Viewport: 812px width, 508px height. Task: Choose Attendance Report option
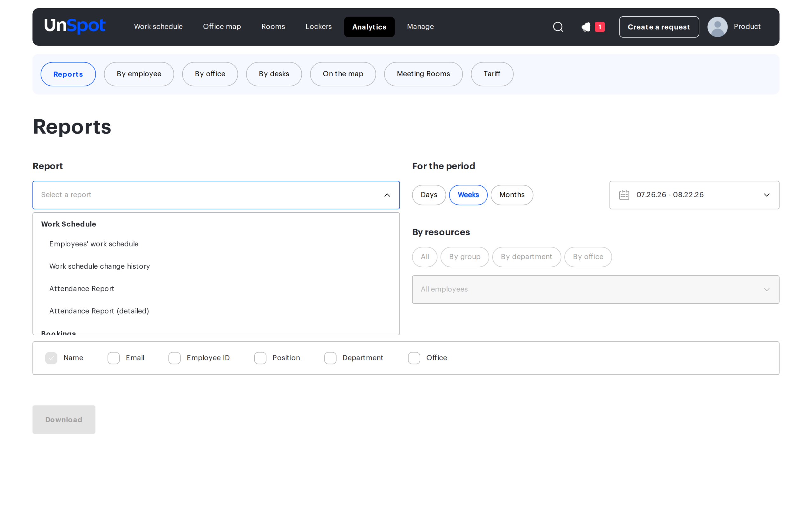pos(216,289)
